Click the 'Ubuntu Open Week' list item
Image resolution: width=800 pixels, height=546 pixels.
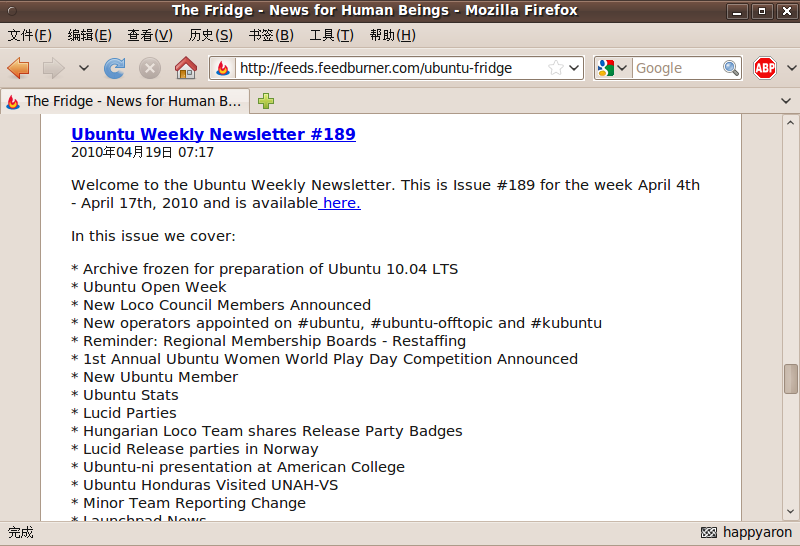[155, 287]
